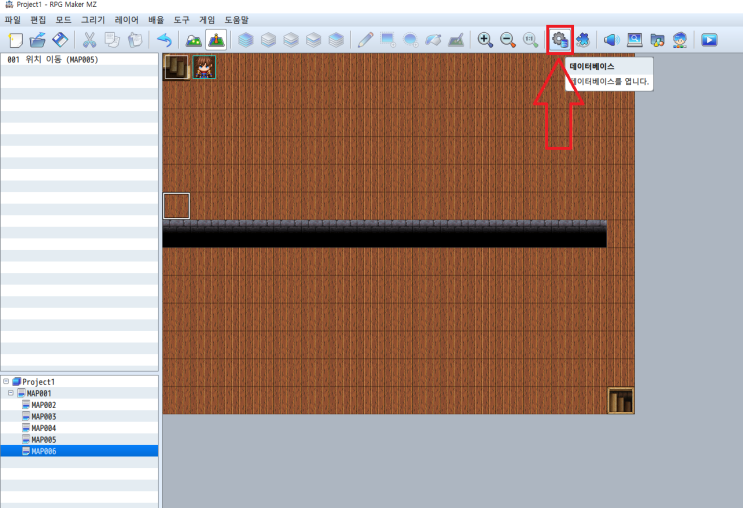Open the 게임 menu
Image resolution: width=743 pixels, height=508 pixels.
click(207, 20)
